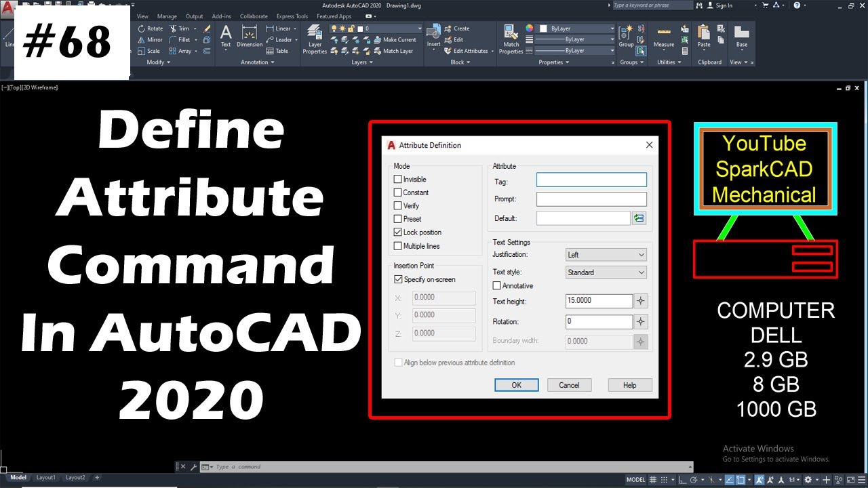Click Make Current layer button
The image size is (868, 488).
point(394,39)
